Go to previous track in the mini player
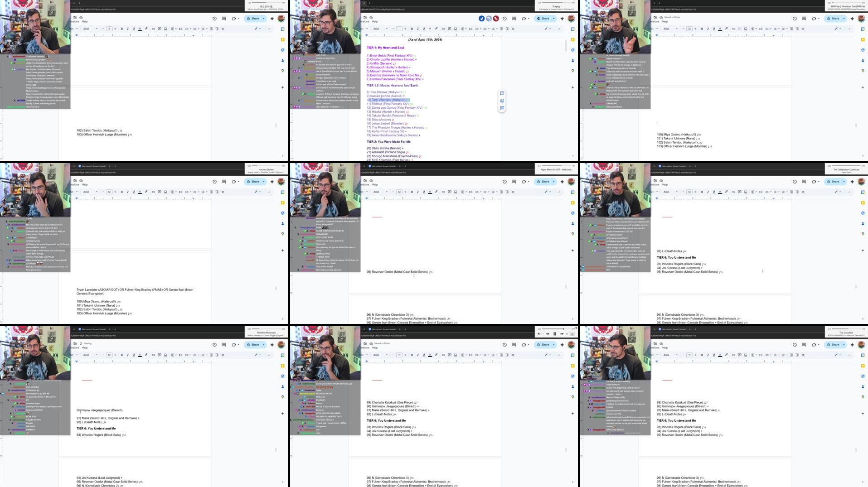 pyautogui.click(x=548, y=334)
